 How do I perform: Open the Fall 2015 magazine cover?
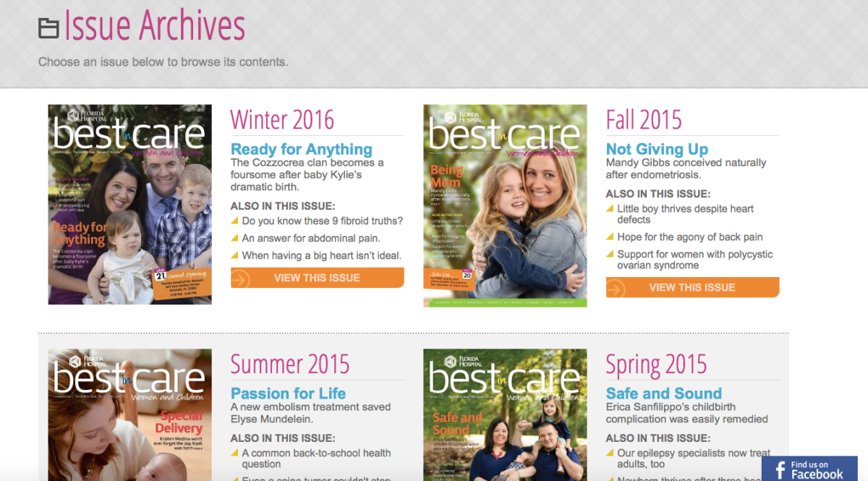[505, 206]
